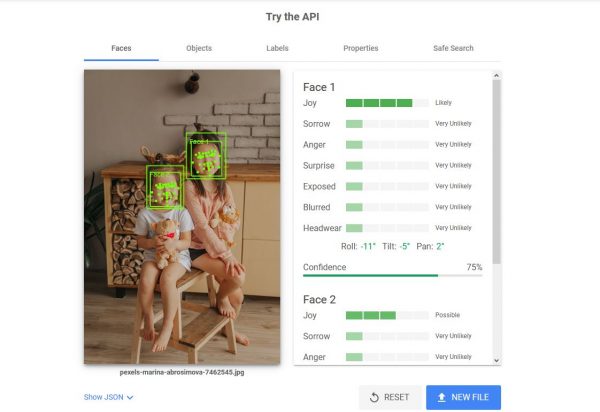Click the scroll up arrow in results panel

point(496,76)
